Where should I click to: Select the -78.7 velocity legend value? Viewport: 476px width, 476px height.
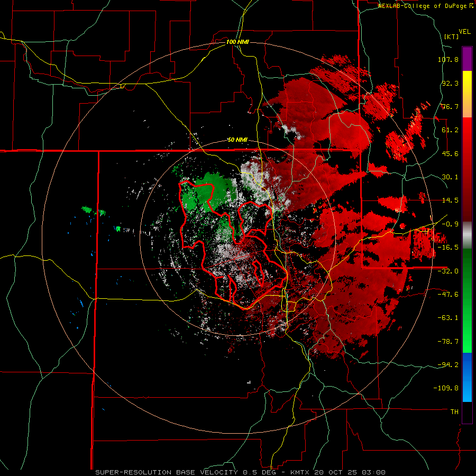[448, 342]
